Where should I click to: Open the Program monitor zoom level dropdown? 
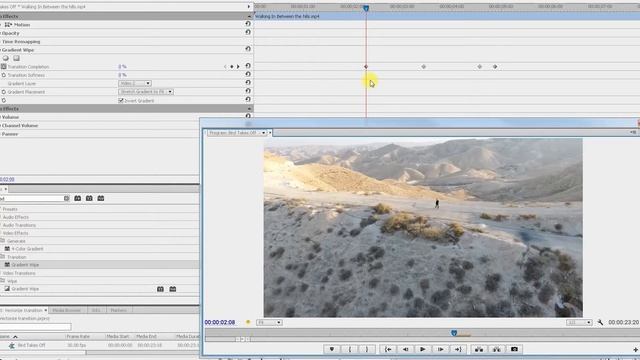point(269,322)
